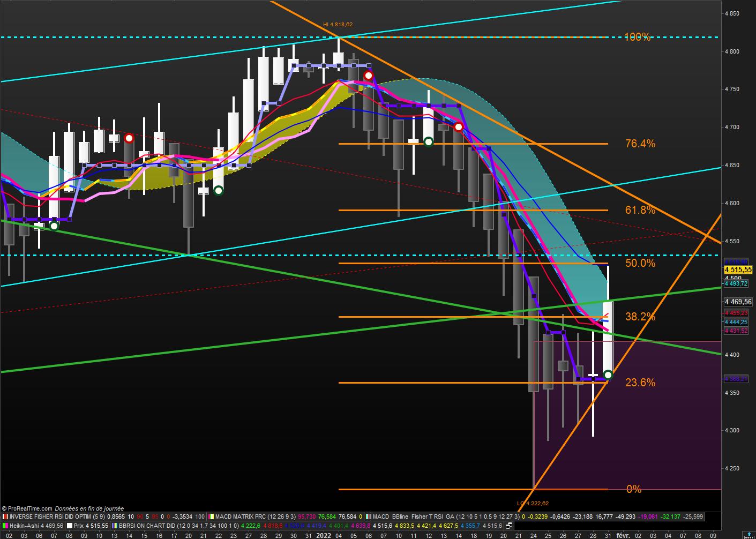756x539 pixels.
Task: Open the Heikin-Ashi legend label
Action: (24, 526)
